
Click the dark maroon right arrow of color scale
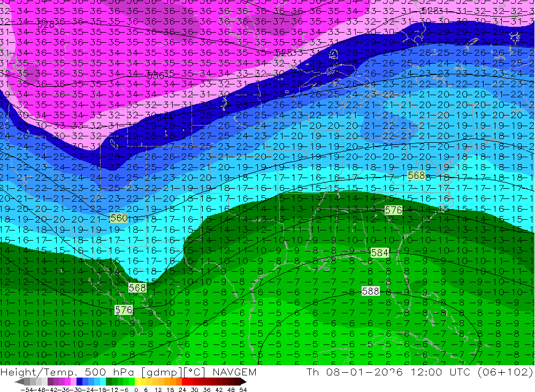[243, 381]
